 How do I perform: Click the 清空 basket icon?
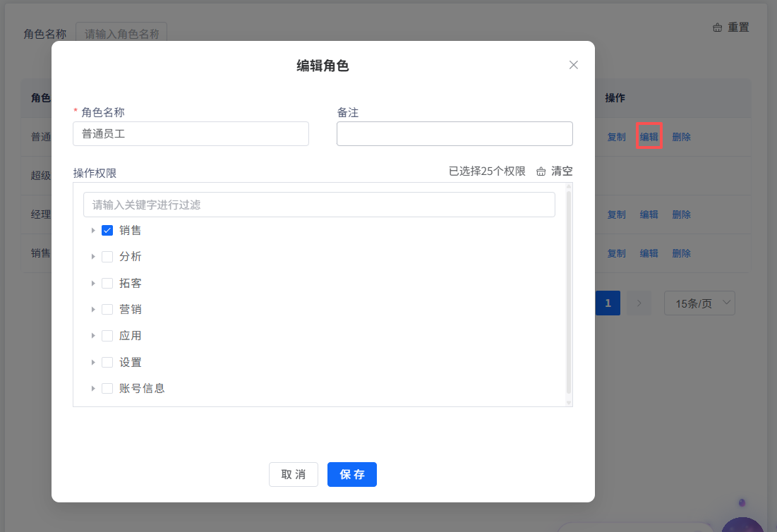click(x=541, y=171)
